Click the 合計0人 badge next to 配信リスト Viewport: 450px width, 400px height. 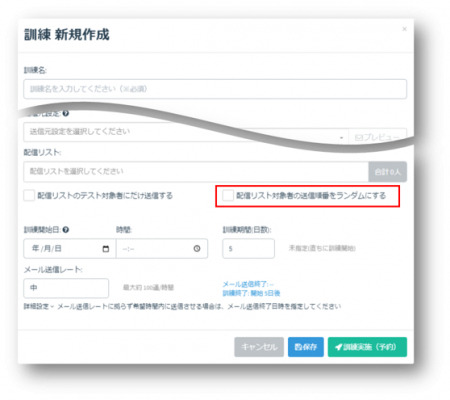click(x=388, y=172)
